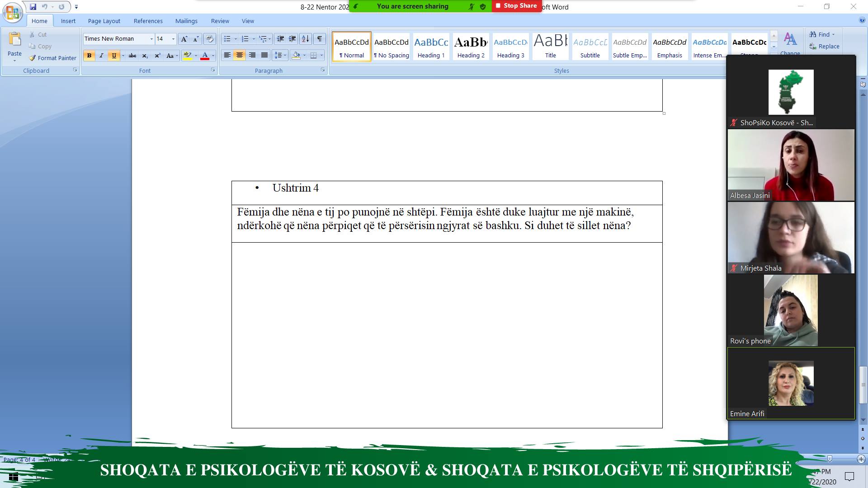The height and width of the screenshot is (488, 868).
Task: Undo the last action
Action: tap(44, 7)
